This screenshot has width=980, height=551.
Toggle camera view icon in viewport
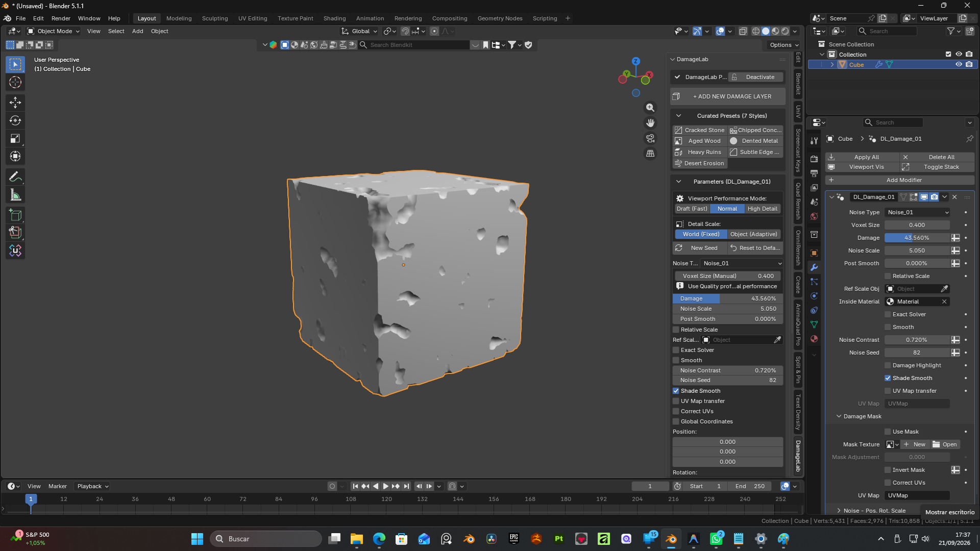tap(650, 138)
